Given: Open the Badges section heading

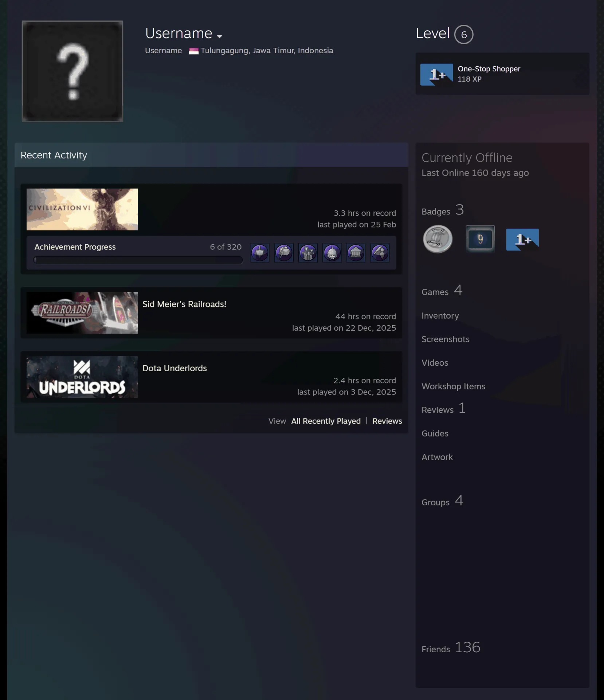Looking at the screenshot, I should 443,210.
